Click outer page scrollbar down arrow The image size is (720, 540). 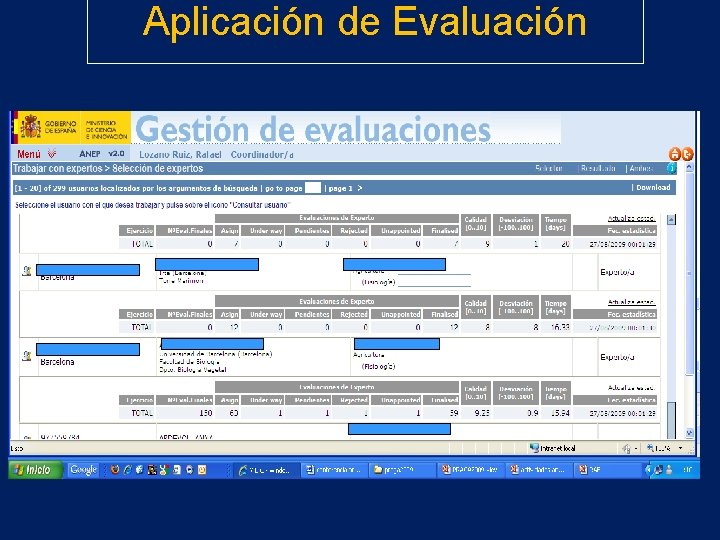[689, 433]
